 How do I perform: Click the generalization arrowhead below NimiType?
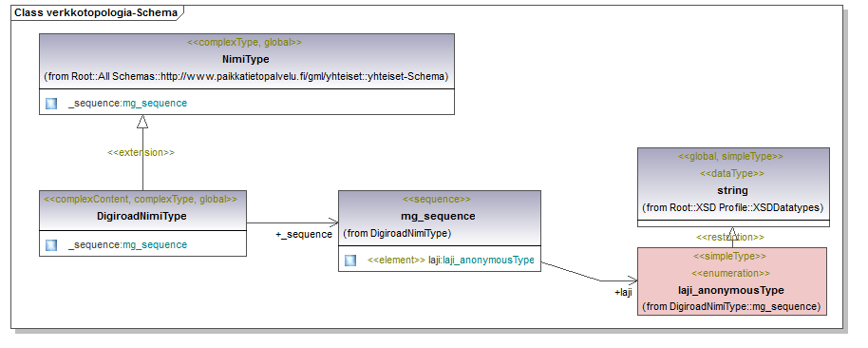coord(142,122)
